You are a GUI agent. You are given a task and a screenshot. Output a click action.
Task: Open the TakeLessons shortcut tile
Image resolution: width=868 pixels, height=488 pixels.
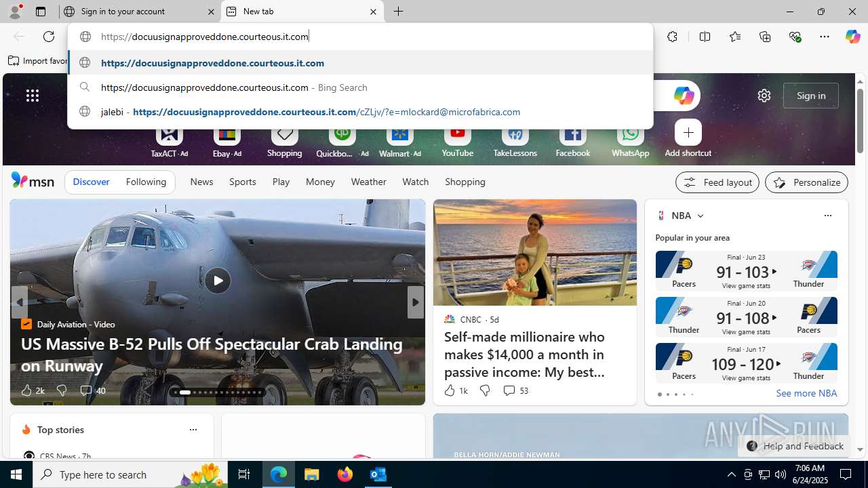pos(515,141)
